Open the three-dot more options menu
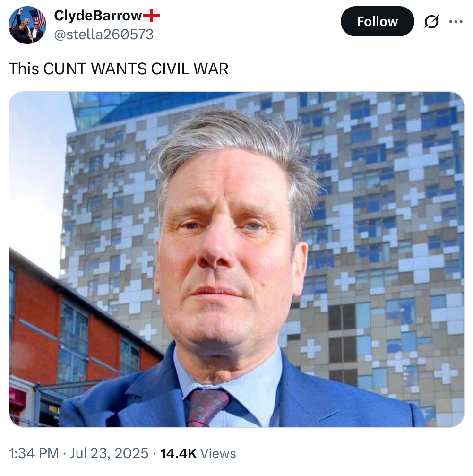The height and width of the screenshot is (476, 473). point(456,22)
